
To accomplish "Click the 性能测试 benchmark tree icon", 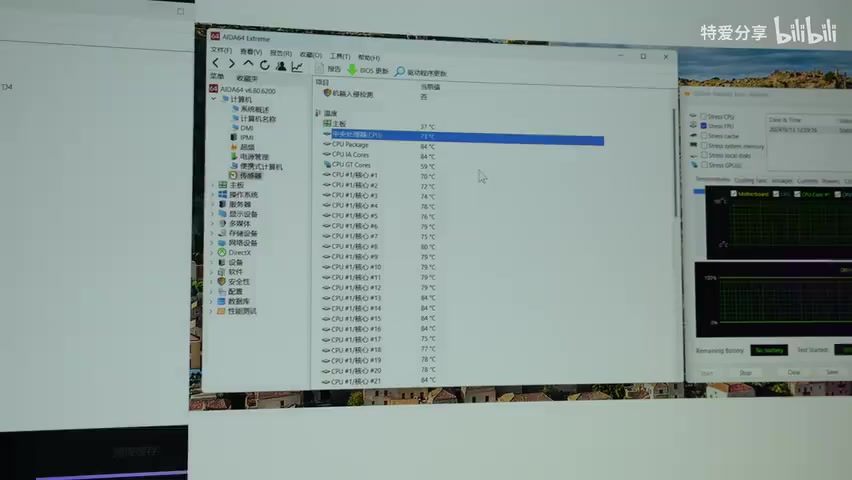I will (221, 311).
